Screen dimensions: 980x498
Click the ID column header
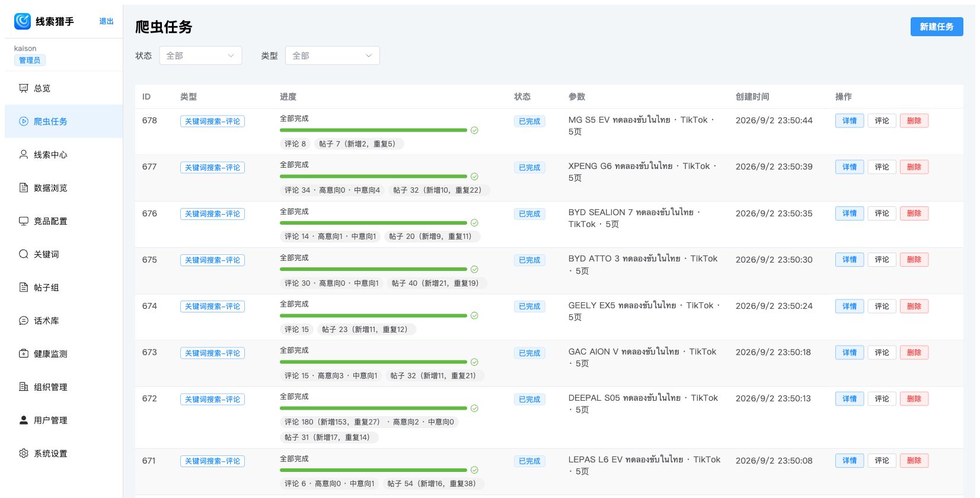146,97
